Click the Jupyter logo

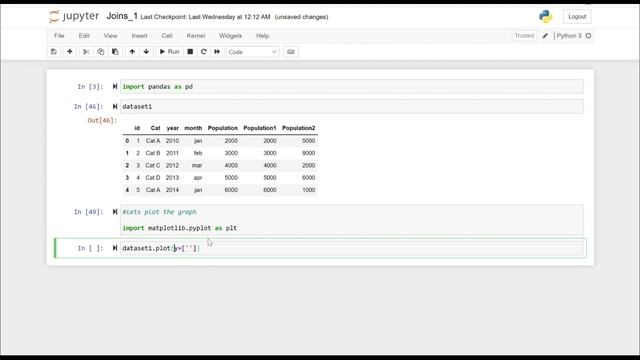click(x=74, y=16)
